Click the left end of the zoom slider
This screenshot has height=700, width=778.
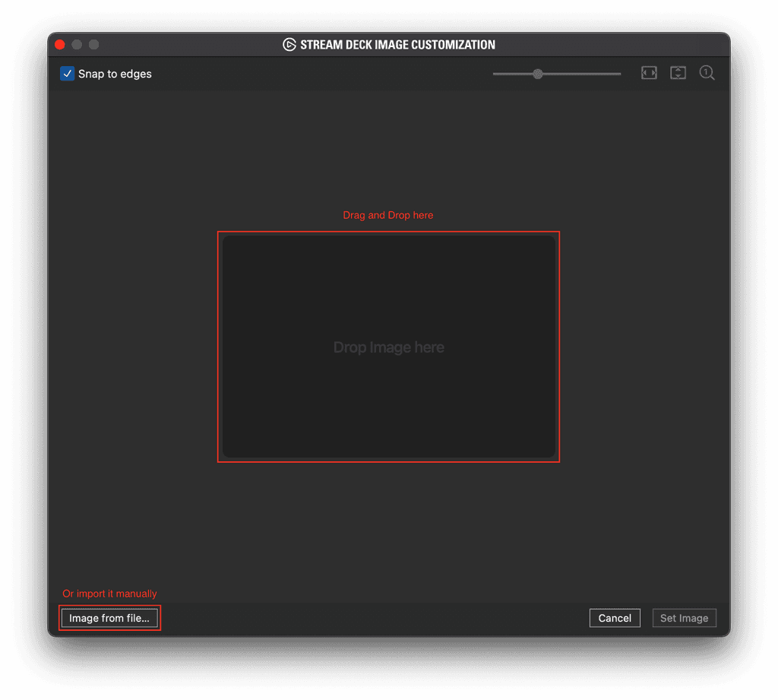pyautogui.click(x=495, y=74)
